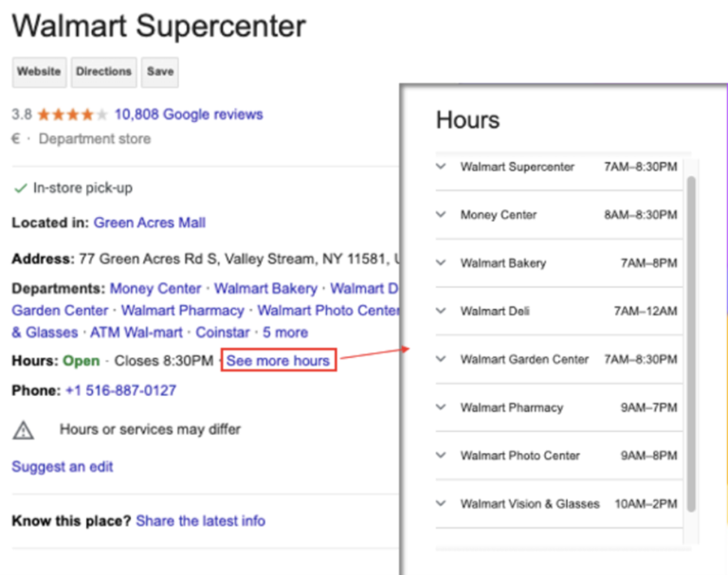728x575 pixels.
Task: Click the 7AM–8PM Walmart Bakery hours text
Action: click(x=648, y=263)
